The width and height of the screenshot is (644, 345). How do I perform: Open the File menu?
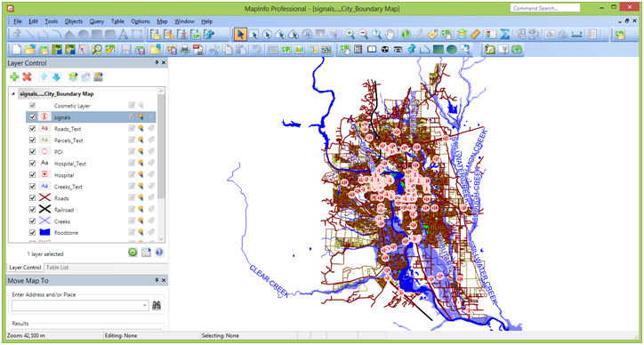click(x=18, y=21)
